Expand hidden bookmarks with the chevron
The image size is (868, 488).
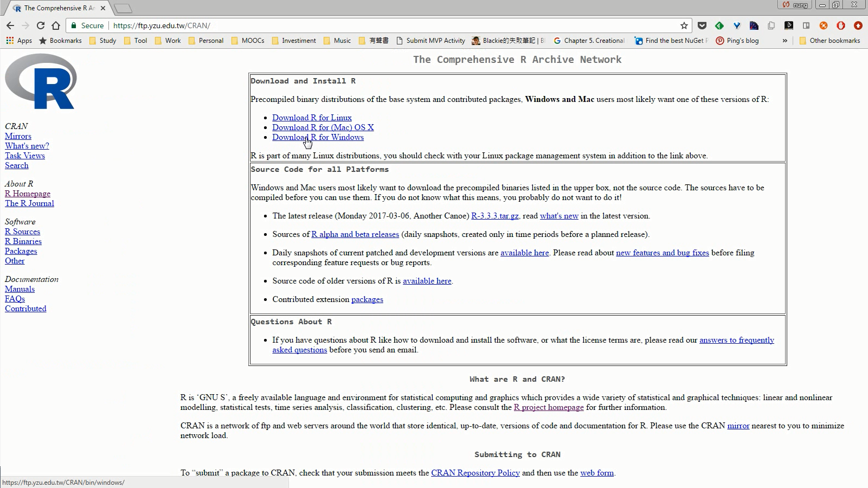785,41
